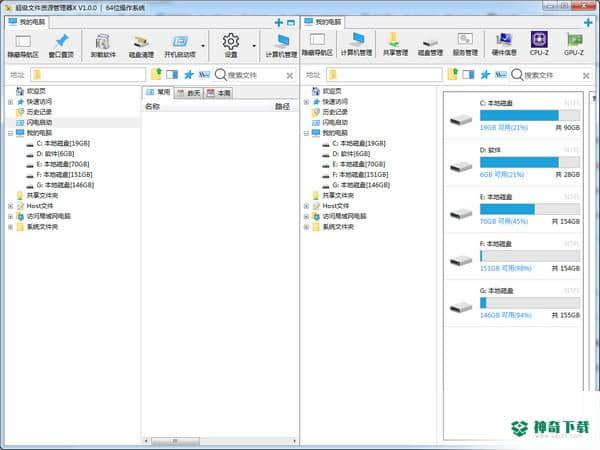Click left pane address input field

tap(88, 75)
